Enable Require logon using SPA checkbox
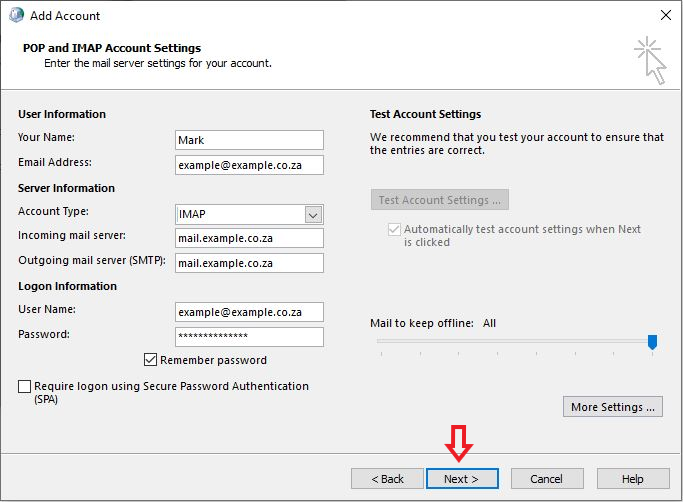This screenshot has width=683, height=502. 24,386
